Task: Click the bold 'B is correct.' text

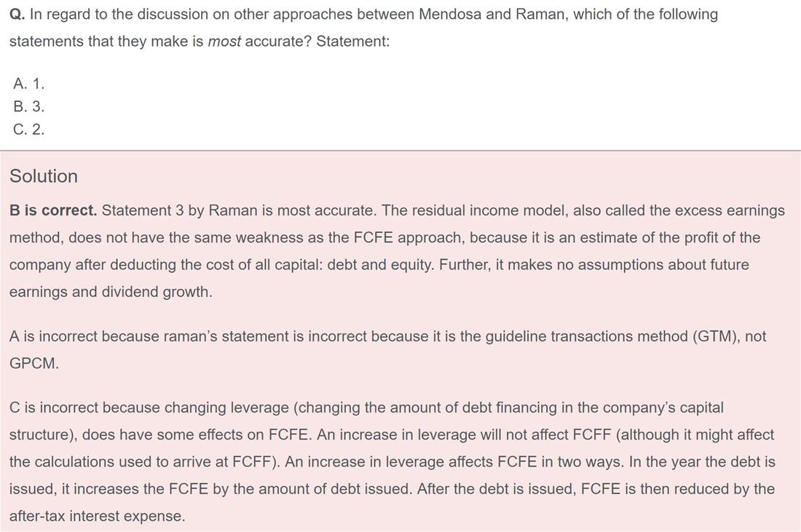Action: coord(53,210)
